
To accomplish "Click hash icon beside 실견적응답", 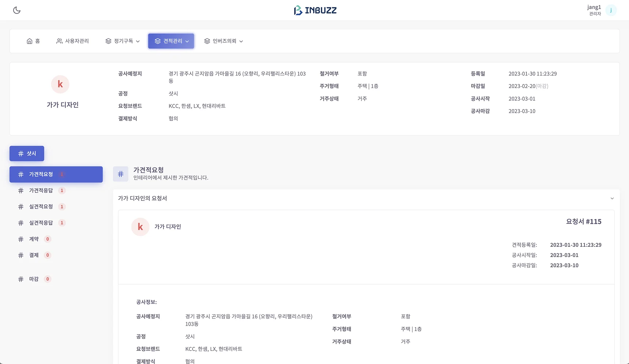I will (x=21, y=223).
